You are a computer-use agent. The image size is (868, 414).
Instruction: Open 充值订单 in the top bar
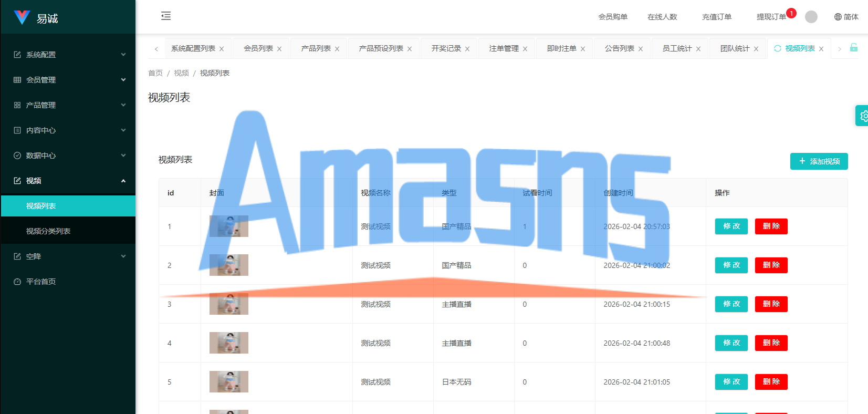[717, 17]
